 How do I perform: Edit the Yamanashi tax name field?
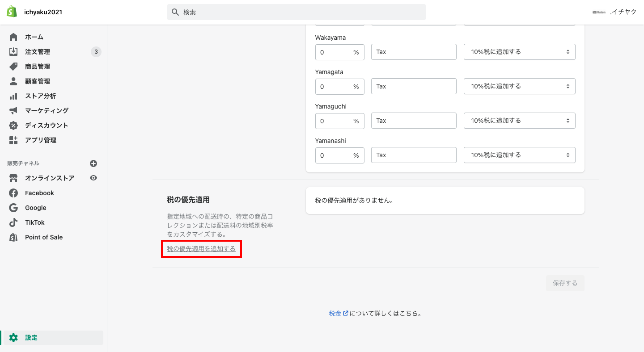(414, 155)
